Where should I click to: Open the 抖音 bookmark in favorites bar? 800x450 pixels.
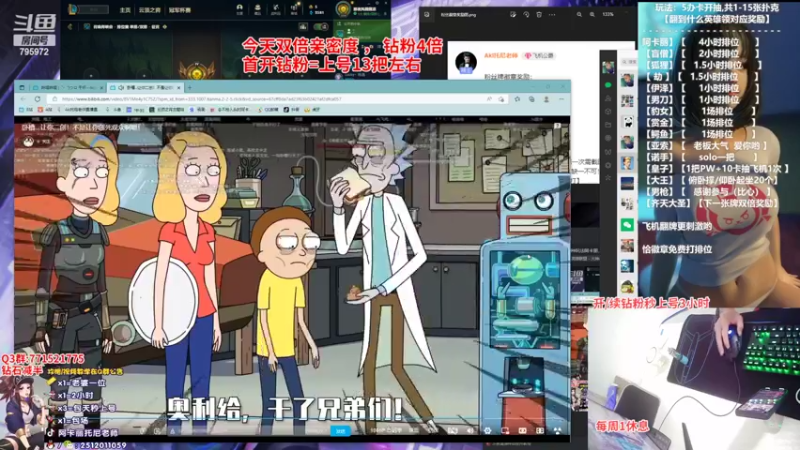[292, 109]
